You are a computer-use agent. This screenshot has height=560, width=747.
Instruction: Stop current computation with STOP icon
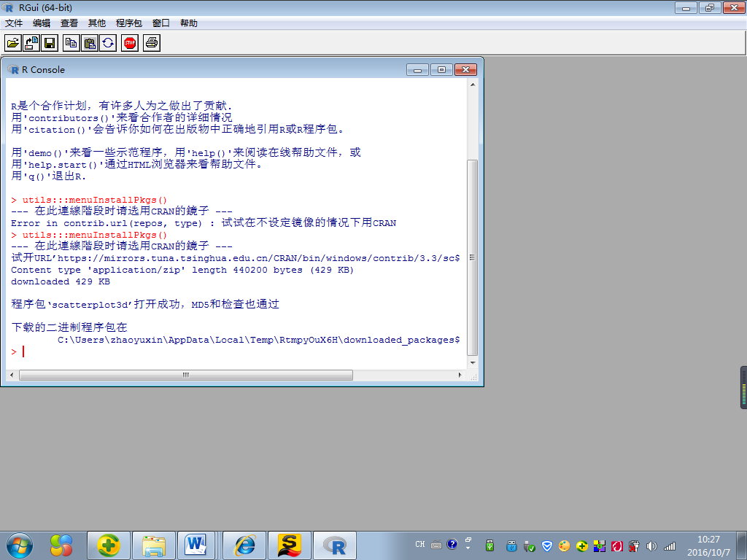click(130, 43)
